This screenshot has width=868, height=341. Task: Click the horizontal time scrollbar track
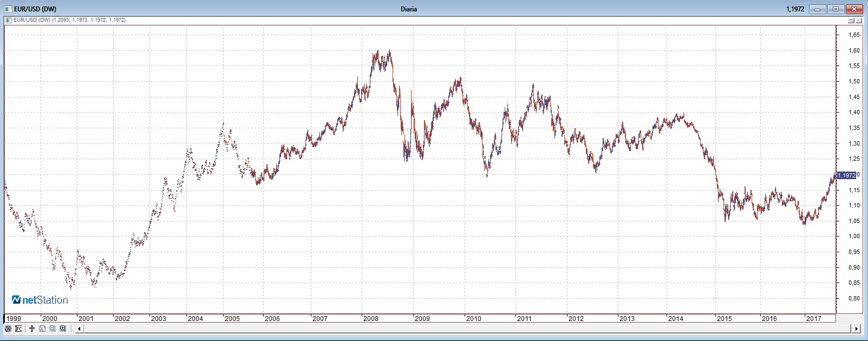coord(467,329)
